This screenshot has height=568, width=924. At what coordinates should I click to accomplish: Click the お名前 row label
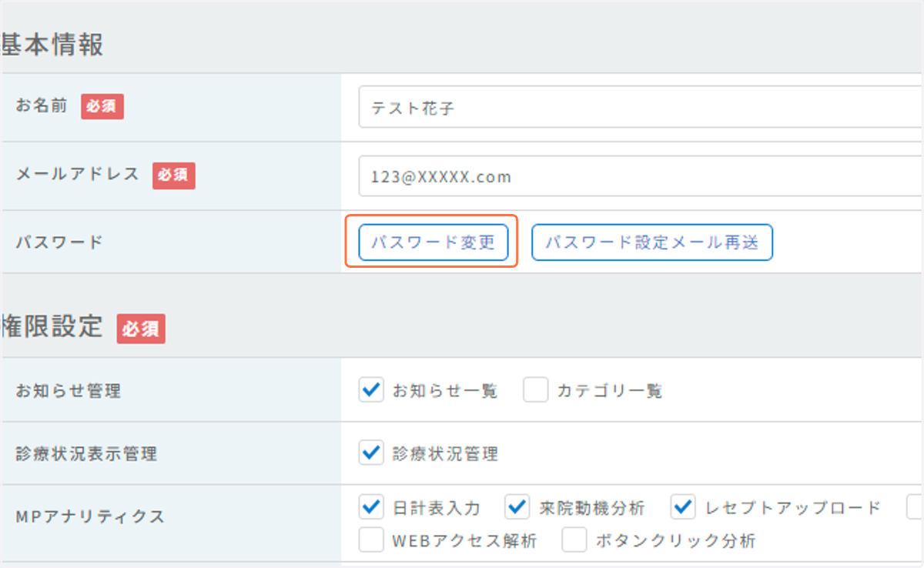[42, 106]
